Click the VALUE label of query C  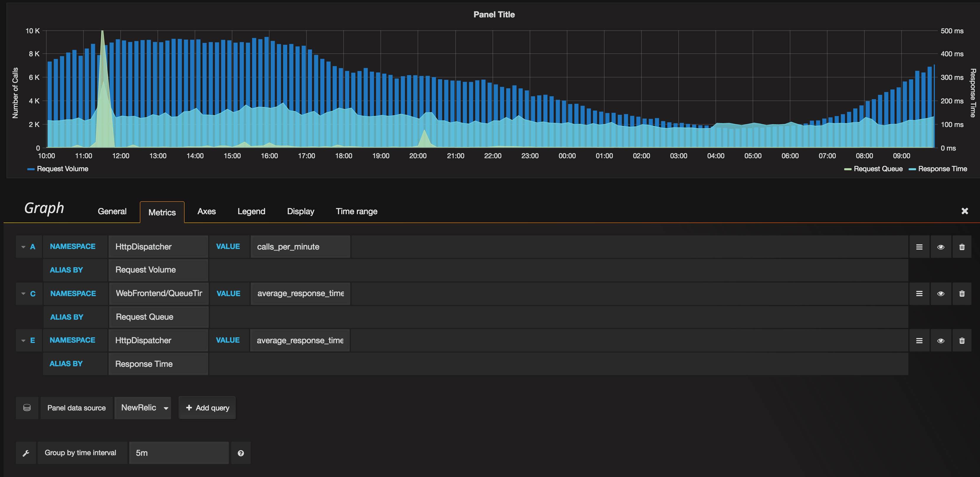[228, 293]
